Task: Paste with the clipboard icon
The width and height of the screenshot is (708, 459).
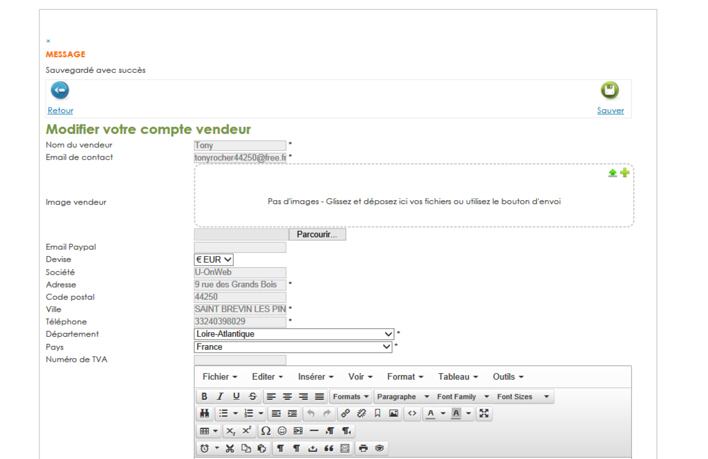Action: click(262, 448)
